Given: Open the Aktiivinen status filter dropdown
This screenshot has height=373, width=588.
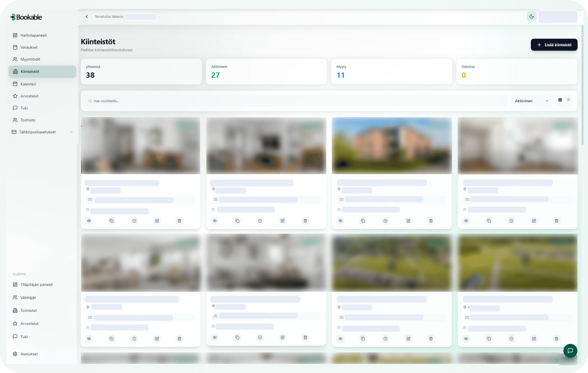Looking at the screenshot, I should tap(531, 101).
